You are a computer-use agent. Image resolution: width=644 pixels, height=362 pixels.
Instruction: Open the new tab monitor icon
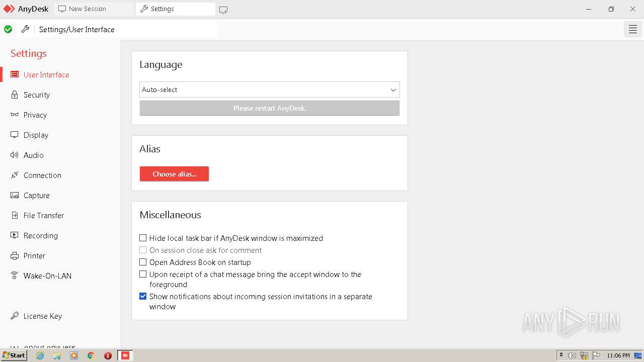pyautogui.click(x=223, y=10)
